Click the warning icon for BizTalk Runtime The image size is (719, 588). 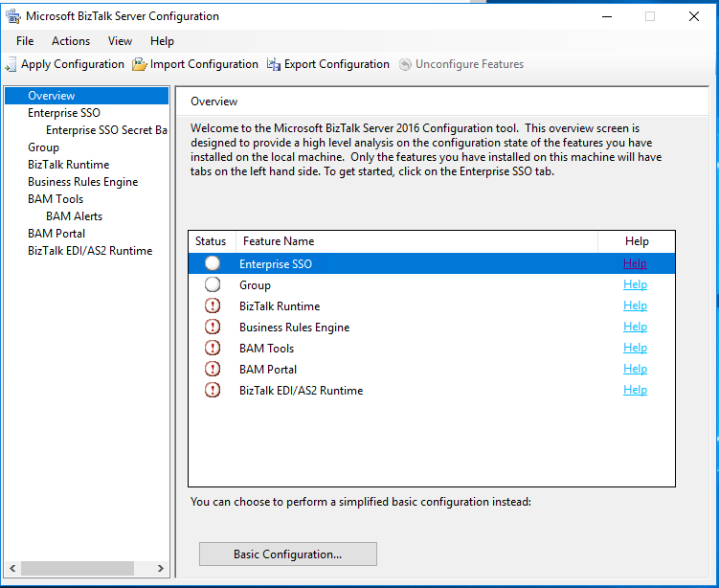click(x=213, y=305)
